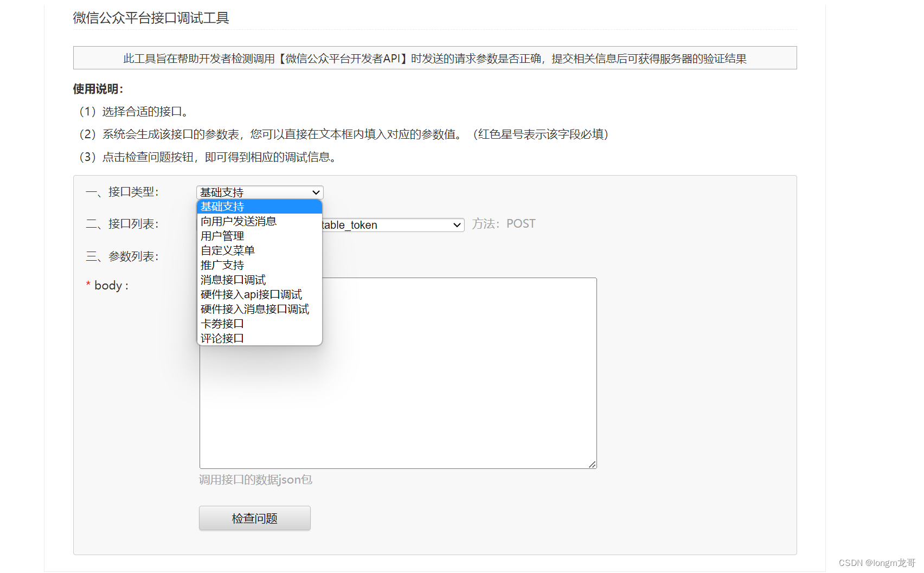924x573 pixels.
Task: Click the 使用说明 heading
Action: [x=98, y=89]
